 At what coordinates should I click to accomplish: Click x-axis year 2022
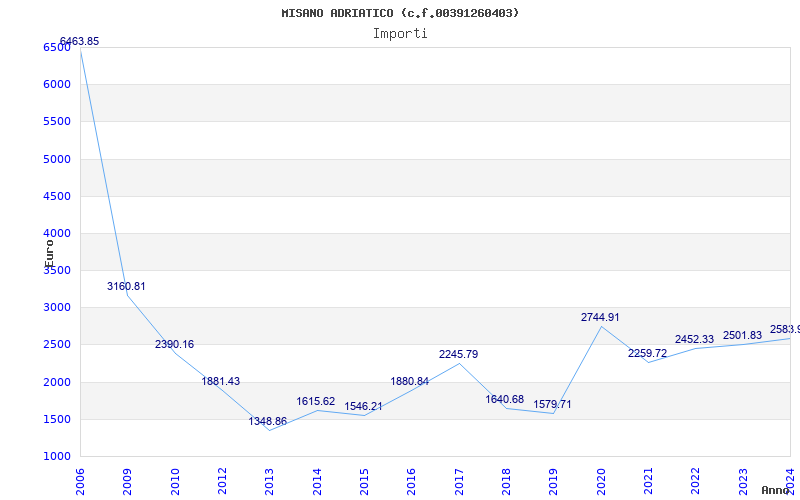[695, 482]
